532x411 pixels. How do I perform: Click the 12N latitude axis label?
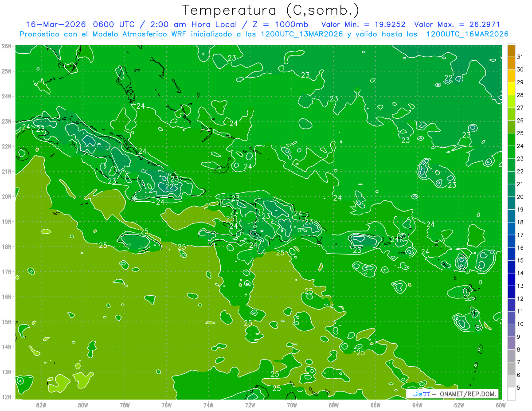[x=6, y=397]
